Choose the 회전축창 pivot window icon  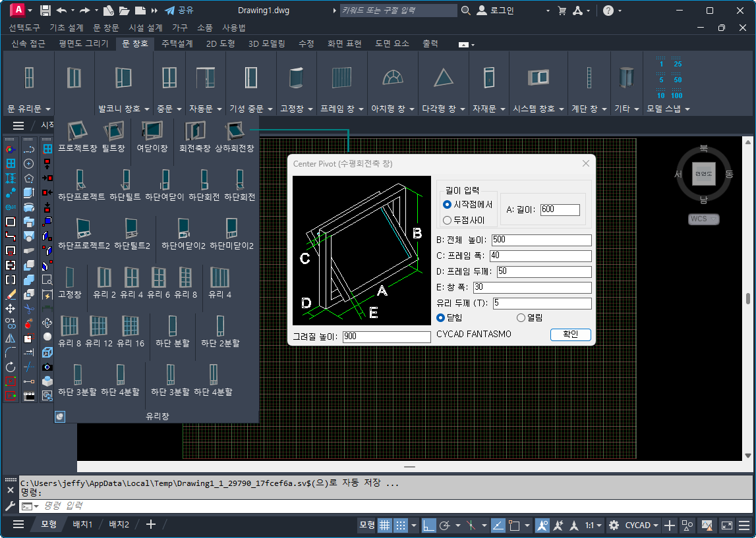(x=195, y=132)
